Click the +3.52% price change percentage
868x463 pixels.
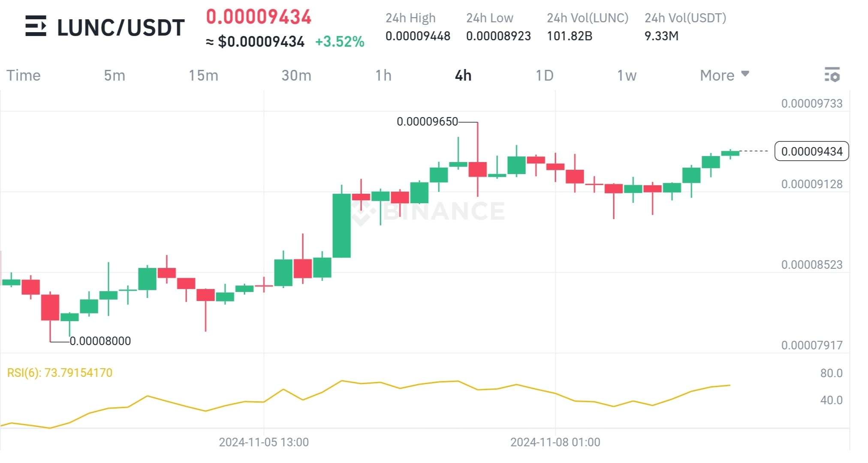coord(339,42)
